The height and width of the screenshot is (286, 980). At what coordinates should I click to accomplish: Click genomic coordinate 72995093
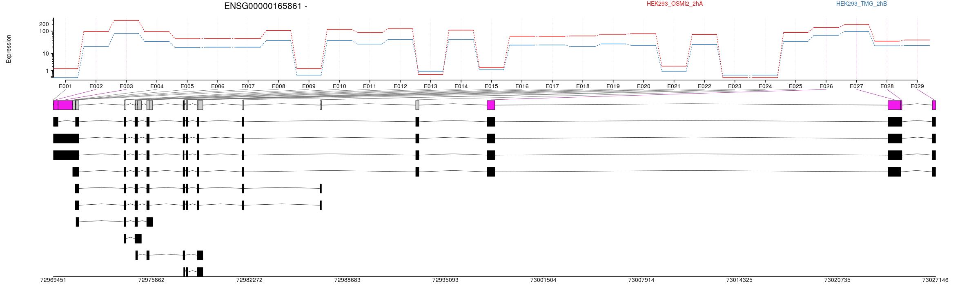pos(445,280)
